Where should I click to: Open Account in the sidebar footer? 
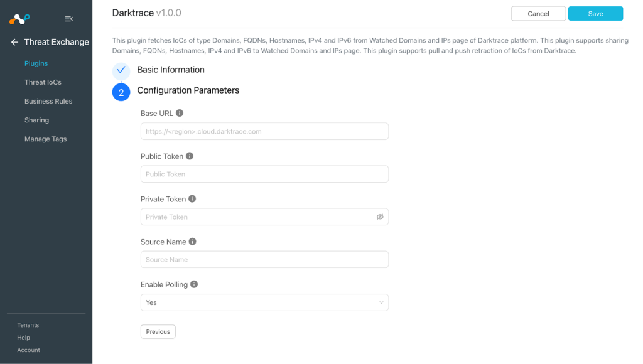(x=29, y=350)
